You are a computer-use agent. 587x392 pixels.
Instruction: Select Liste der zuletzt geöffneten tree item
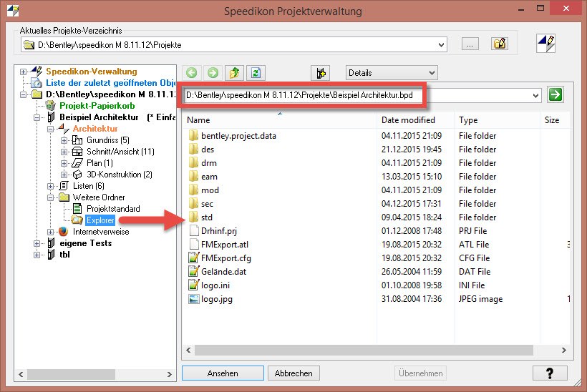pos(110,83)
